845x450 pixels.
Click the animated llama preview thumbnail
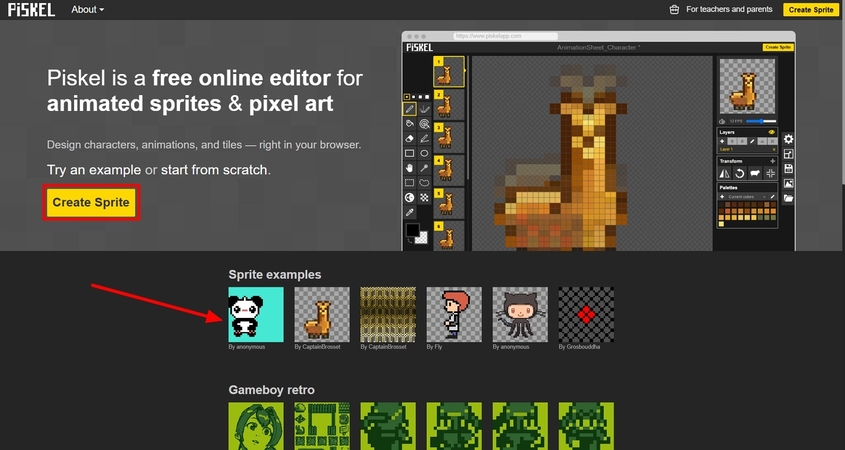coord(747,86)
